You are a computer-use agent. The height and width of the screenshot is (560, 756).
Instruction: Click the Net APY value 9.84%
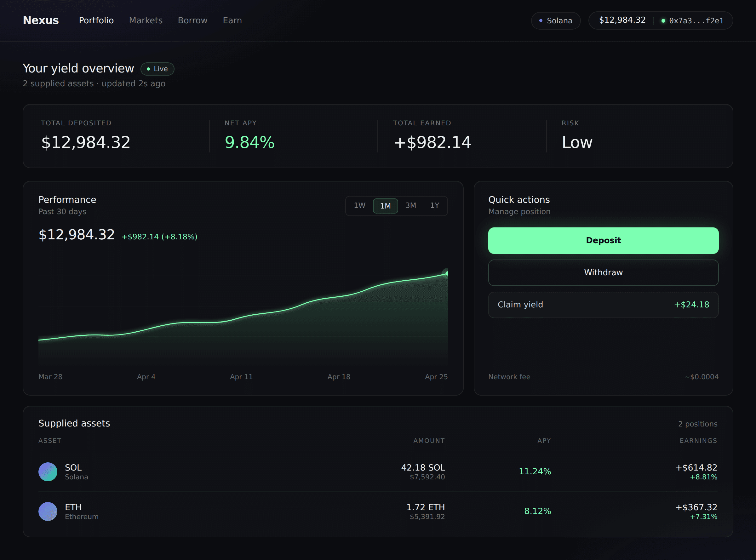[249, 142]
